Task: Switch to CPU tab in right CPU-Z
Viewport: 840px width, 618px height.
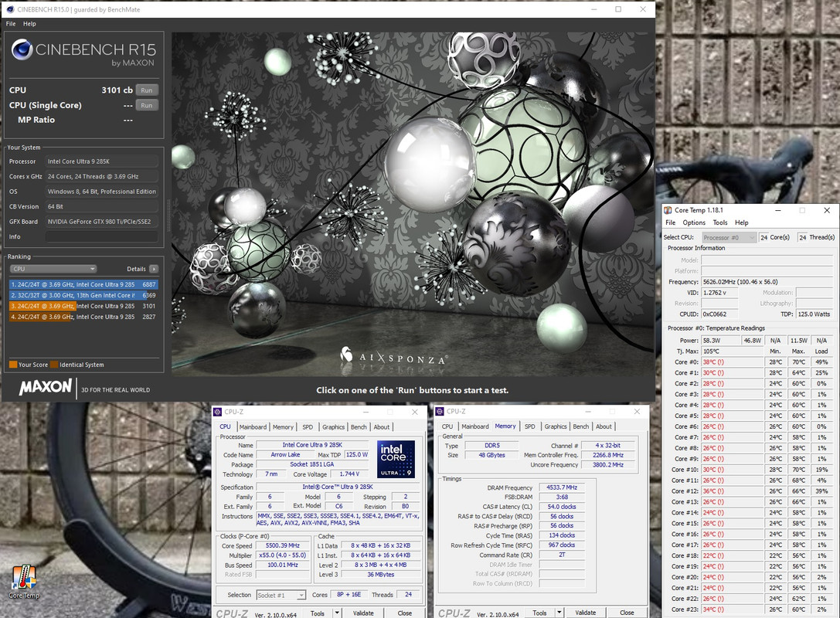Action: pyautogui.click(x=447, y=426)
